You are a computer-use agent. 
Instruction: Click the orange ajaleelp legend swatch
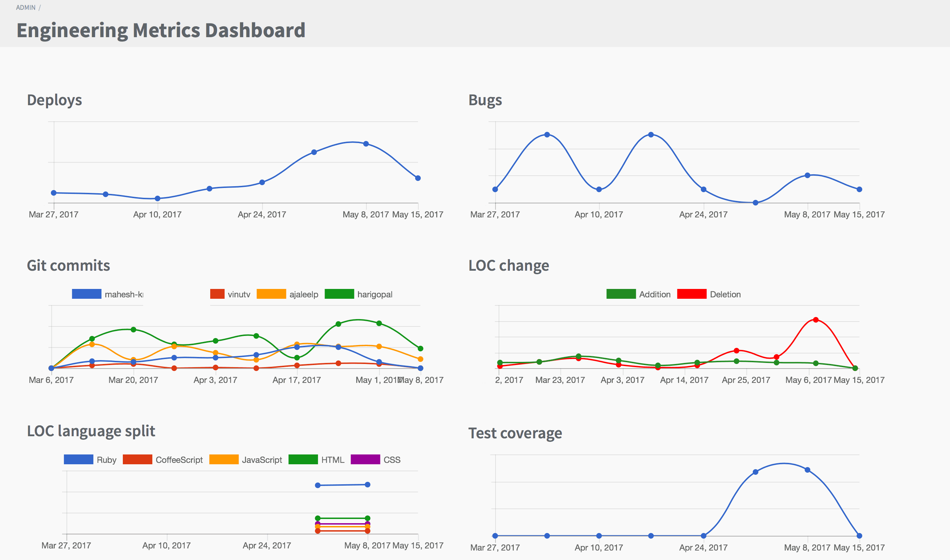tap(271, 294)
